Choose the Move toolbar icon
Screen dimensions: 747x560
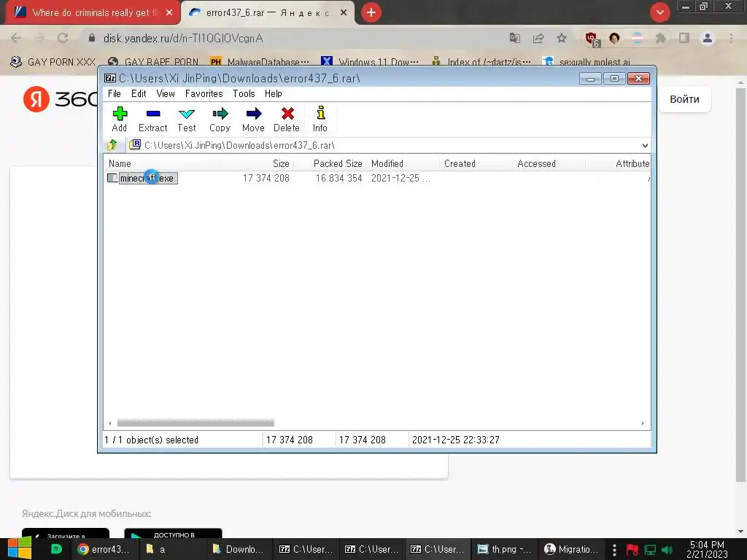point(253,119)
